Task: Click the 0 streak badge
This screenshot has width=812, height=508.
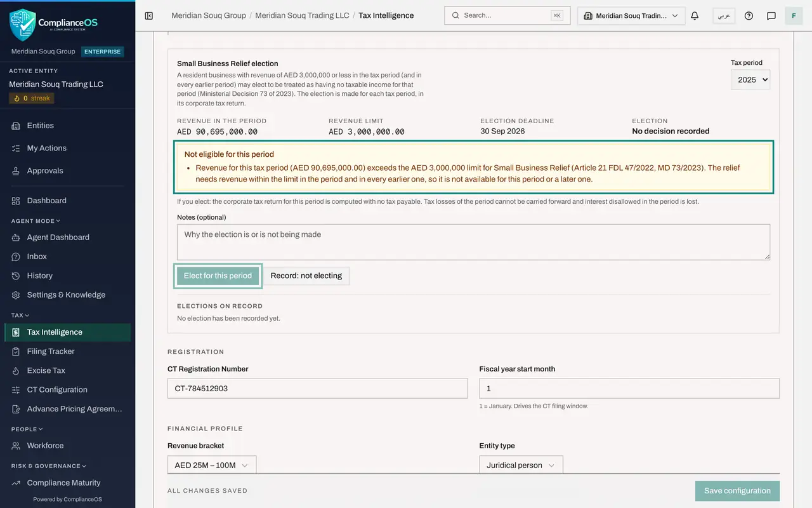Action: coord(32,98)
